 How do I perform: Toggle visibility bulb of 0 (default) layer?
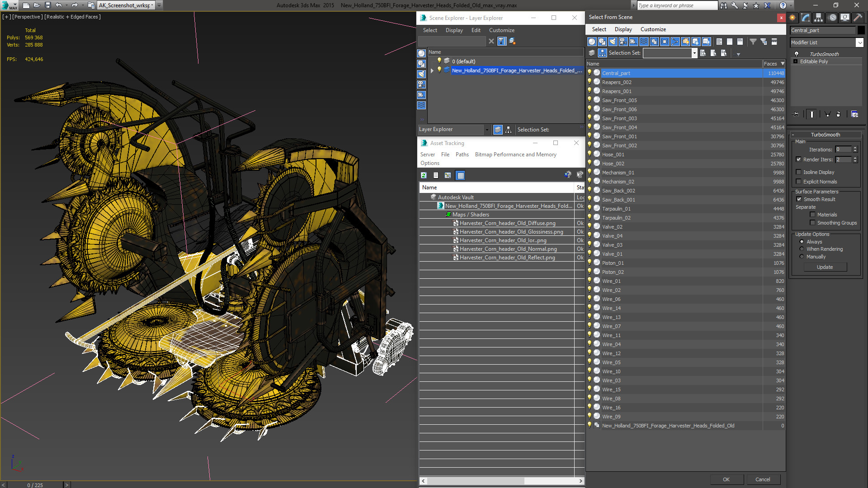(x=439, y=61)
